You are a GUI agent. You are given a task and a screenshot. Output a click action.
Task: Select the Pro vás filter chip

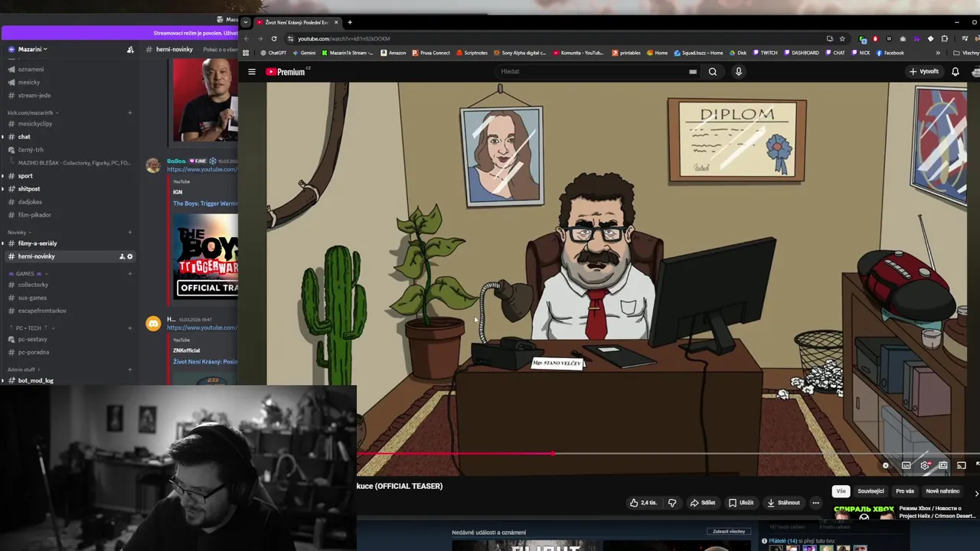(905, 491)
